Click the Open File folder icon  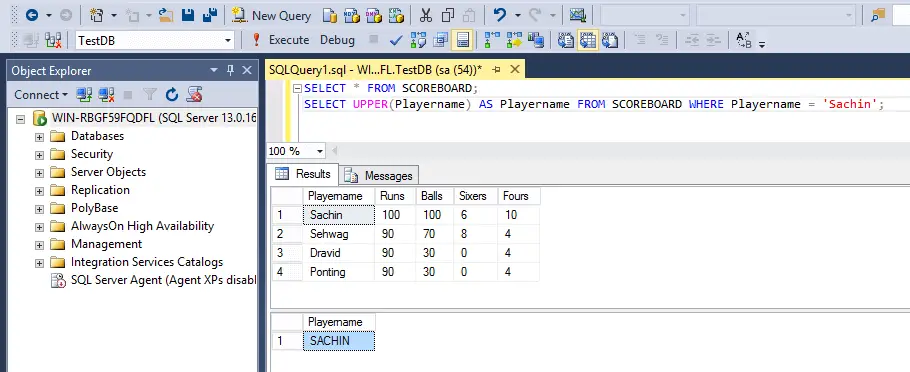(166, 16)
